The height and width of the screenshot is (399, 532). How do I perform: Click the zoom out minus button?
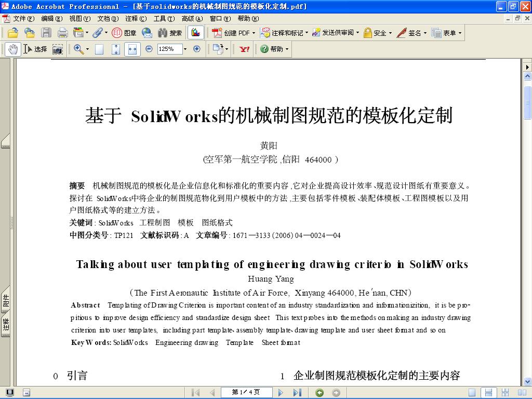click(x=149, y=49)
